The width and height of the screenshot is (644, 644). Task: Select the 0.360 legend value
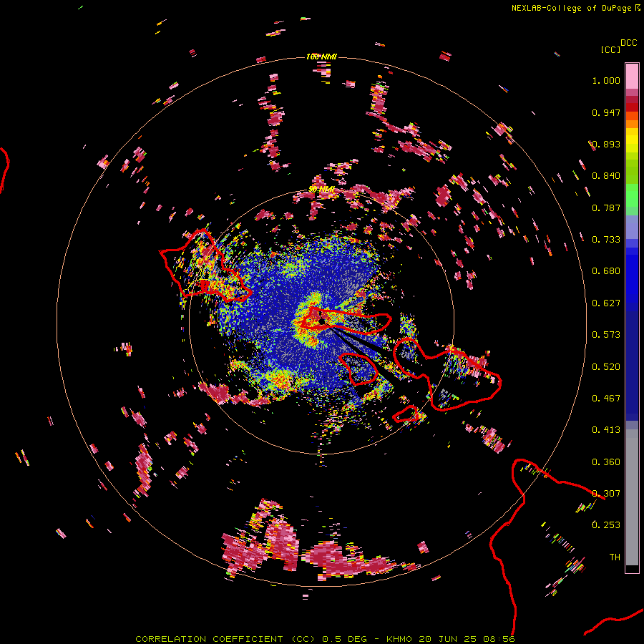point(606,462)
